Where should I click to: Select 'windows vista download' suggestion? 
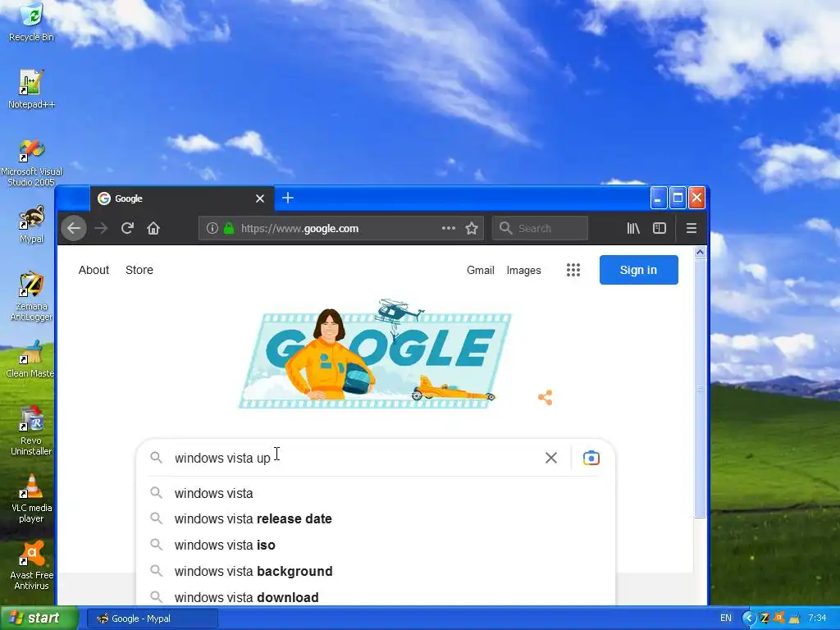click(x=375, y=597)
